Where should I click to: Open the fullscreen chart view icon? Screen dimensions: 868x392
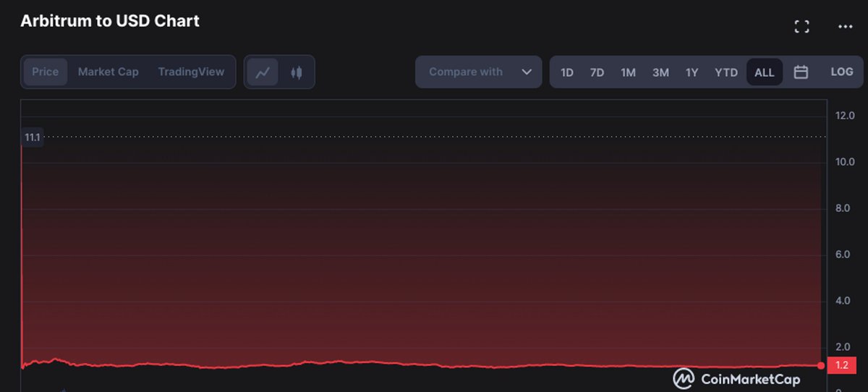(x=801, y=27)
